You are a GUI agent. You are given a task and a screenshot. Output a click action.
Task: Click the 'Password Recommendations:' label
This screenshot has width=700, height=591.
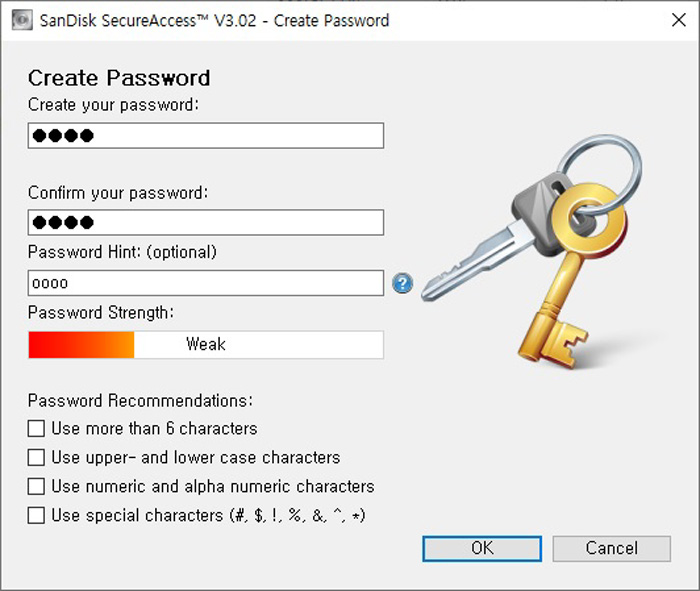coord(140,400)
